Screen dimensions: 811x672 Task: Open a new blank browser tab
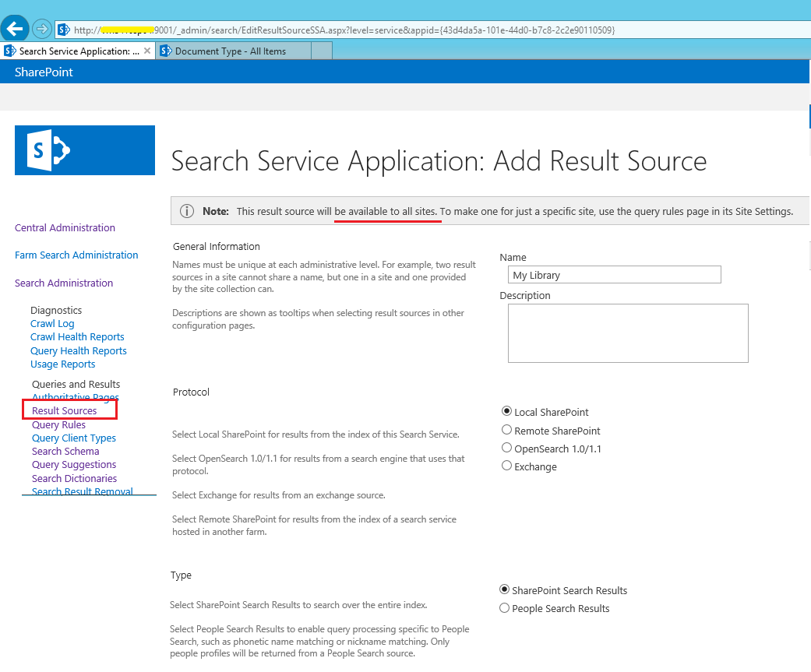pos(322,51)
